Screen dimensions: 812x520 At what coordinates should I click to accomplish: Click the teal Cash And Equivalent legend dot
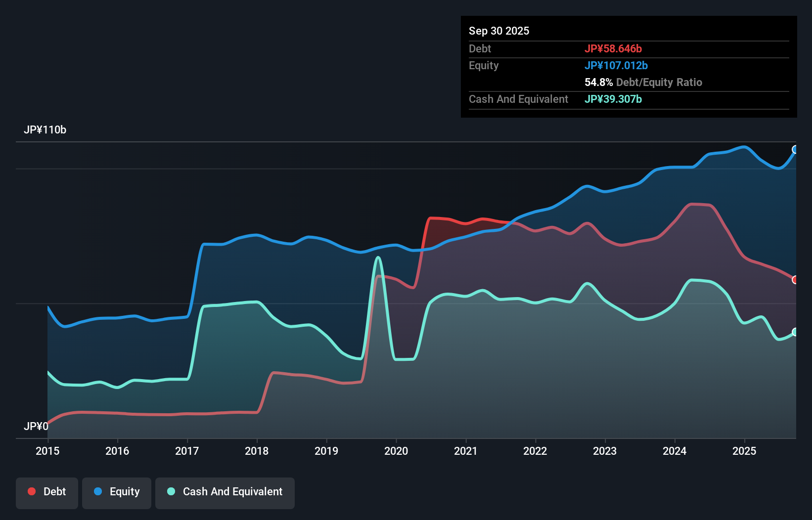coord(171,491)
